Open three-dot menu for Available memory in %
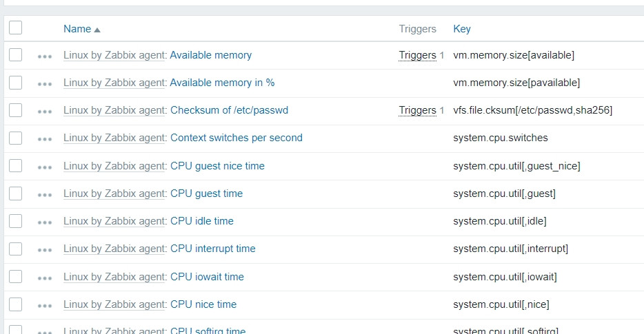644x334 pixels. click(45, 83)
